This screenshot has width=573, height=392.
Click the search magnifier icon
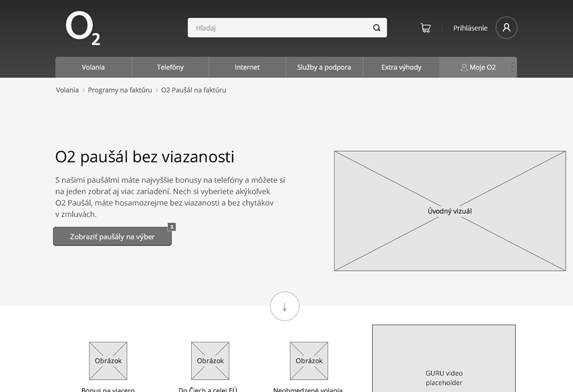pyautogui.click(x=377, y=28)
